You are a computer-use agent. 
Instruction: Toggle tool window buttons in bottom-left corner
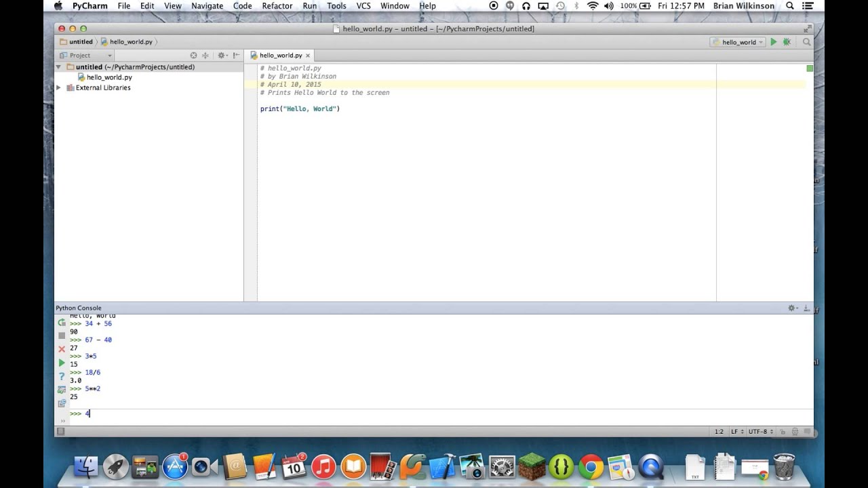[60, 431]
